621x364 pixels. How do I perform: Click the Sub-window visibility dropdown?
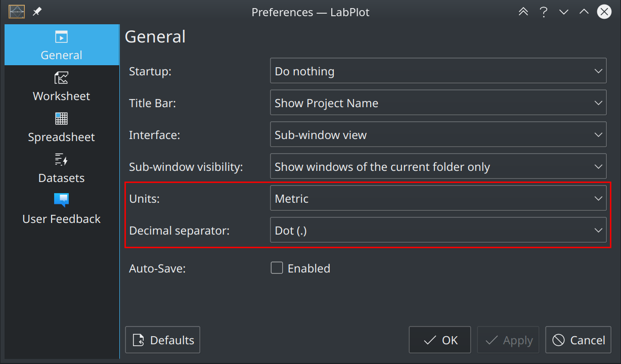(x=438, y=166)
